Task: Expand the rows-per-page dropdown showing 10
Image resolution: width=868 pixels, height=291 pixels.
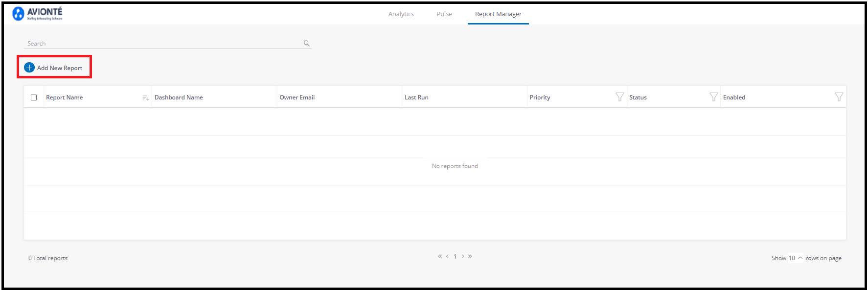Action: 795,258
